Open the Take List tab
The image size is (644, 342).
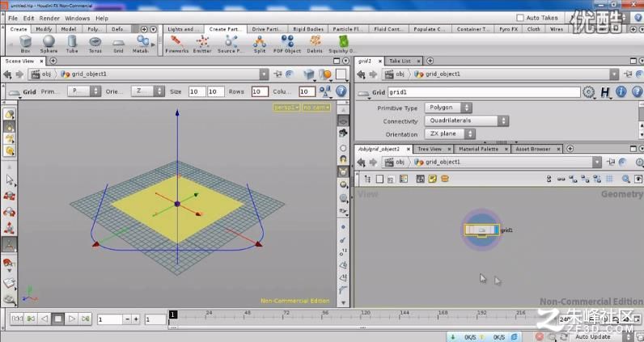(400, 61)
